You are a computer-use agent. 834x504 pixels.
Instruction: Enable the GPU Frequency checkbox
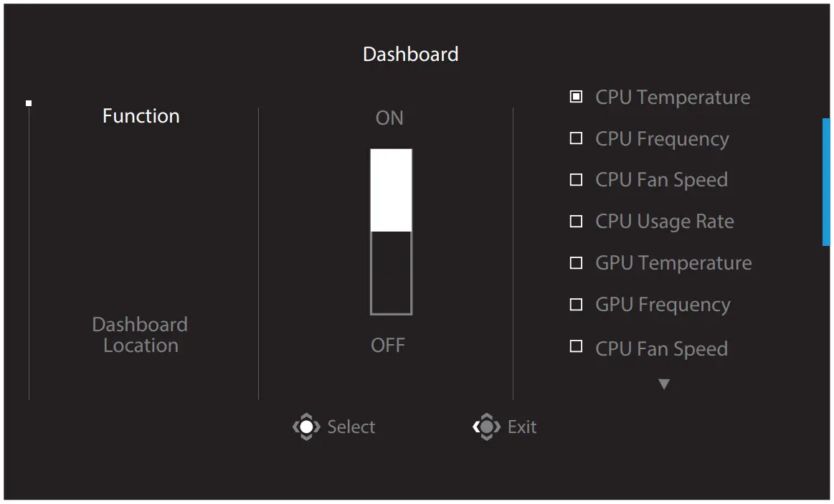(577, 304)
